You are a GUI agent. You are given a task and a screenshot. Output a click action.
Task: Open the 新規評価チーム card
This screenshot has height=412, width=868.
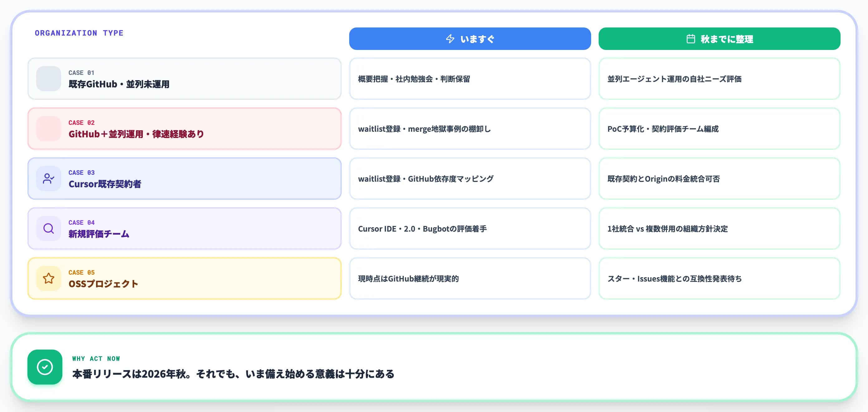[x=184, y=228]
